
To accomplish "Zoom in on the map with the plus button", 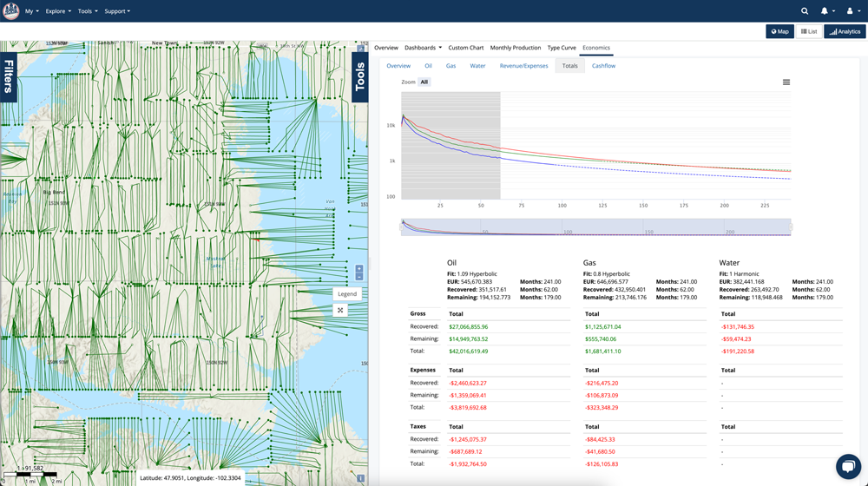I will click(359, 269).
